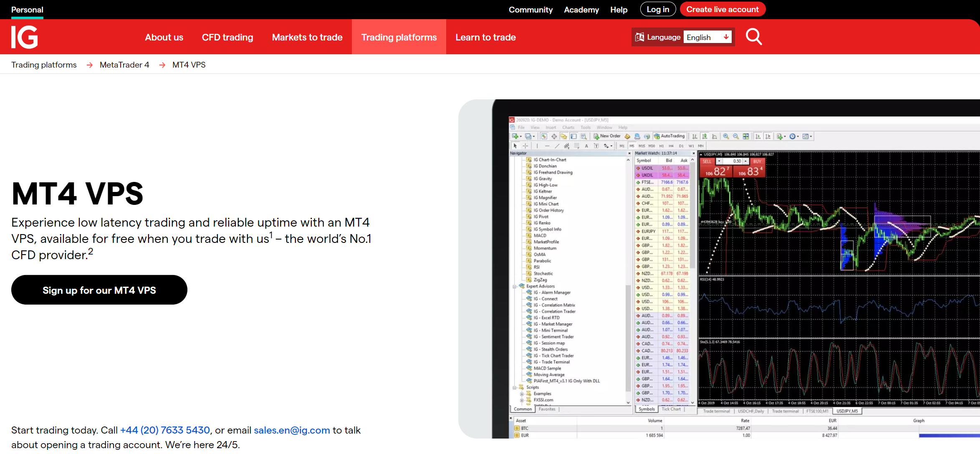980x454 pixels.
Task: Select the Personal tab in the top bar
Action: point(27,10)
